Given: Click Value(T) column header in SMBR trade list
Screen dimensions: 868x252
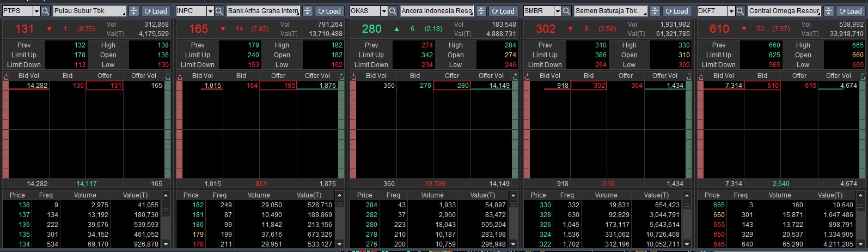Looking at the screenshot, I should point(657,195).
